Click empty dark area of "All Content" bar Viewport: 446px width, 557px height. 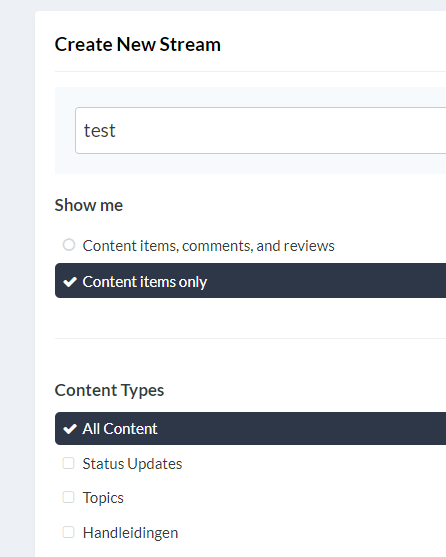click(302, 428)
